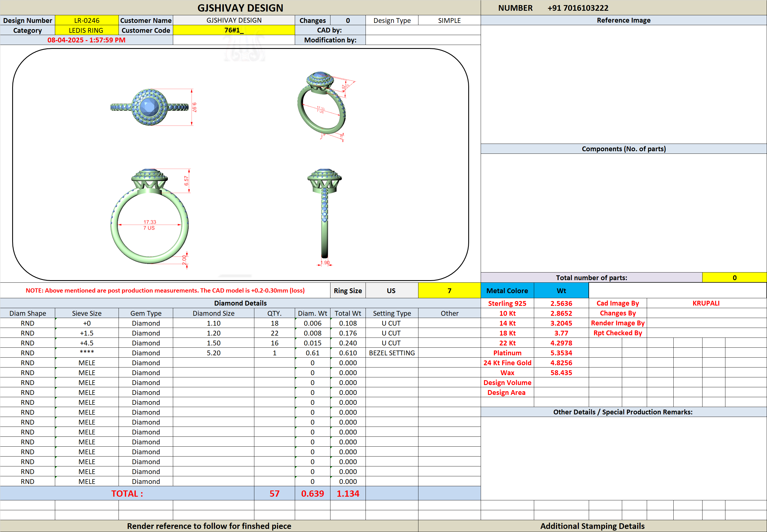Select the date 08-04-2025 - 1:57:59 PM

(86, 40)
